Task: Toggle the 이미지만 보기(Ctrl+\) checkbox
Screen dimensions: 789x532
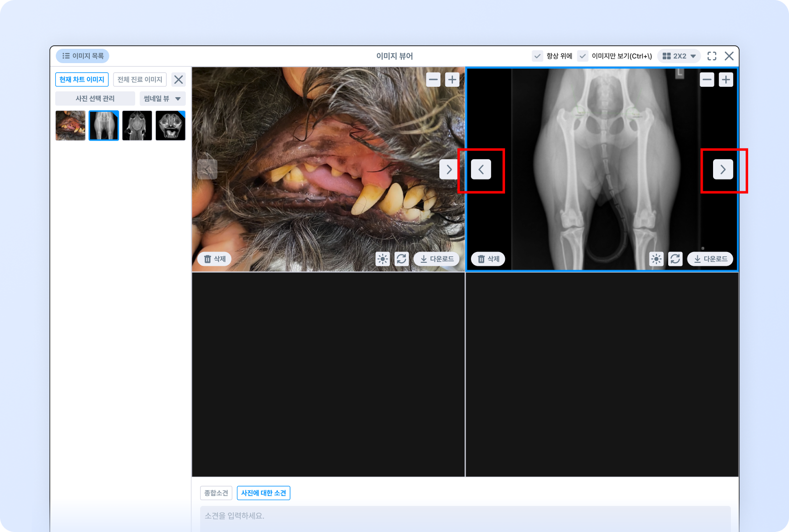Action: click(x=583, y=56)
